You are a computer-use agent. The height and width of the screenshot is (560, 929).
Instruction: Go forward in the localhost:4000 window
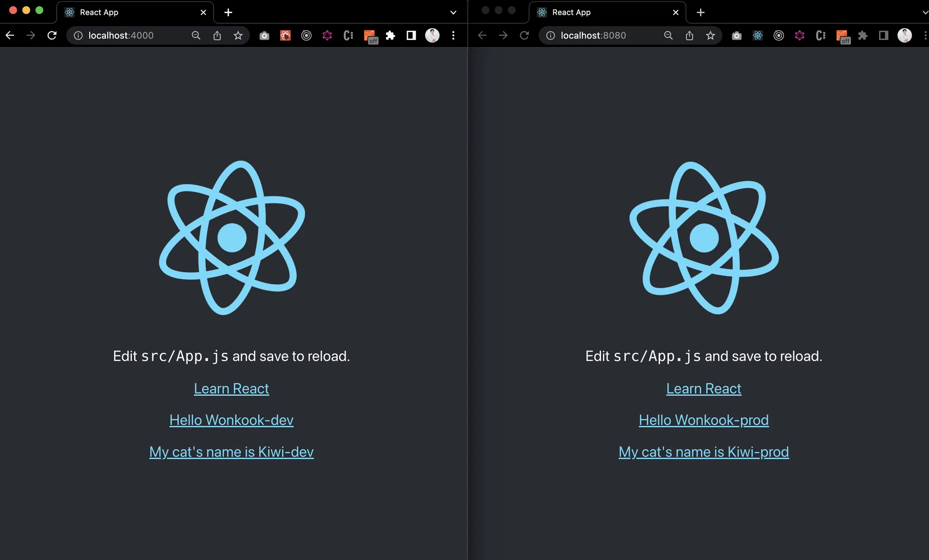31,35
